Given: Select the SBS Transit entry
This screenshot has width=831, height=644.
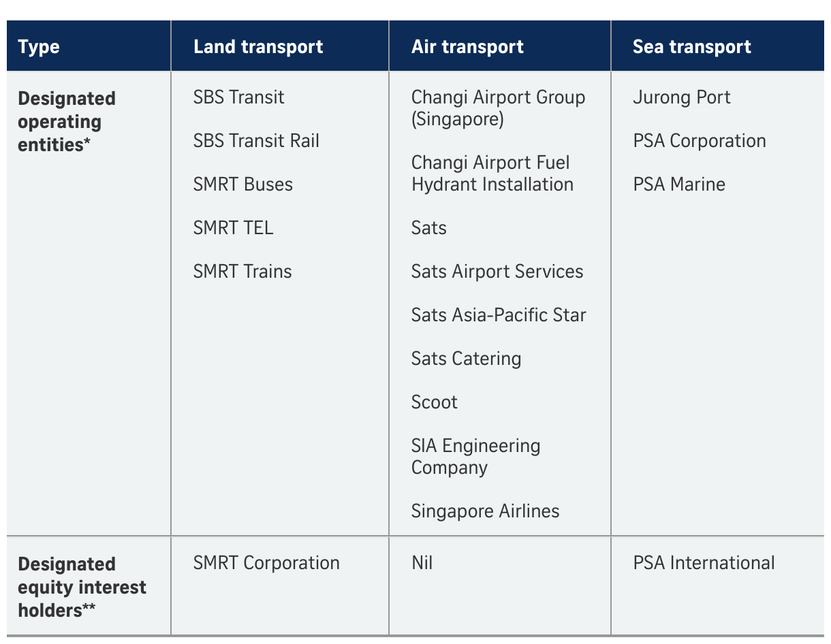Looking at the screenshot, I should coord(238,97).
